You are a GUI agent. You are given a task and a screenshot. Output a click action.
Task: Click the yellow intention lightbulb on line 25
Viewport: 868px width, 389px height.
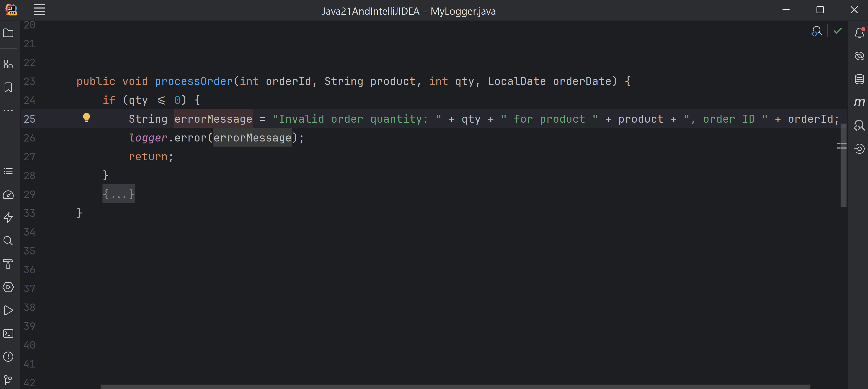87,118
